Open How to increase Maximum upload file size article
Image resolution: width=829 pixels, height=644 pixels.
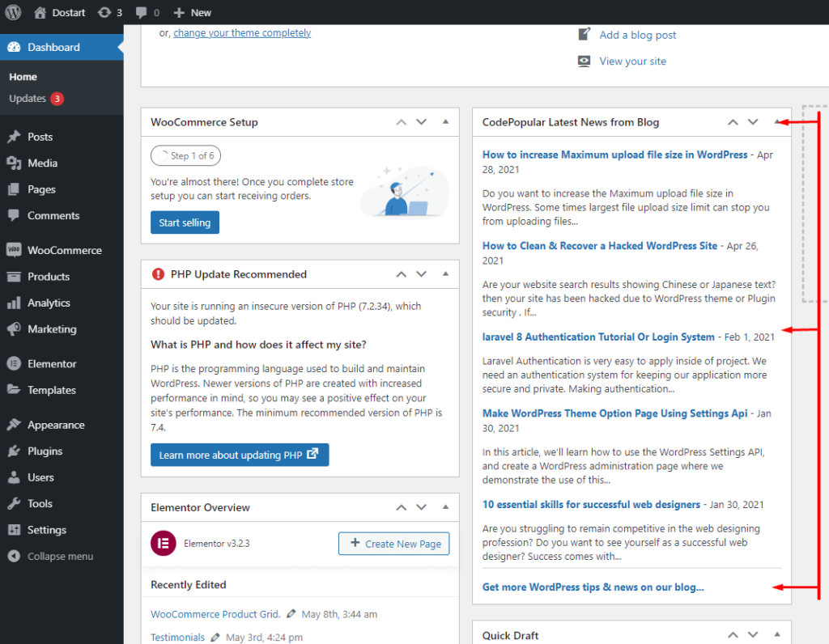614,155
